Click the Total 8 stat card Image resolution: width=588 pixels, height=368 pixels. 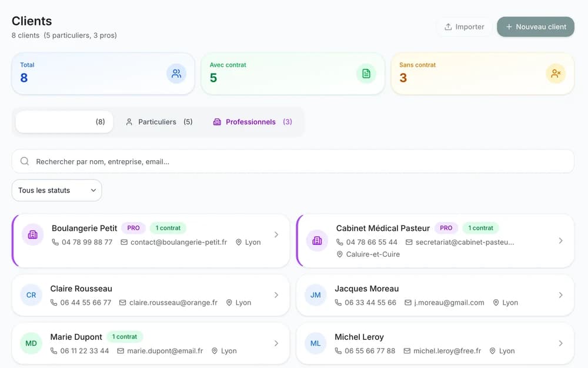pos(103,74)
